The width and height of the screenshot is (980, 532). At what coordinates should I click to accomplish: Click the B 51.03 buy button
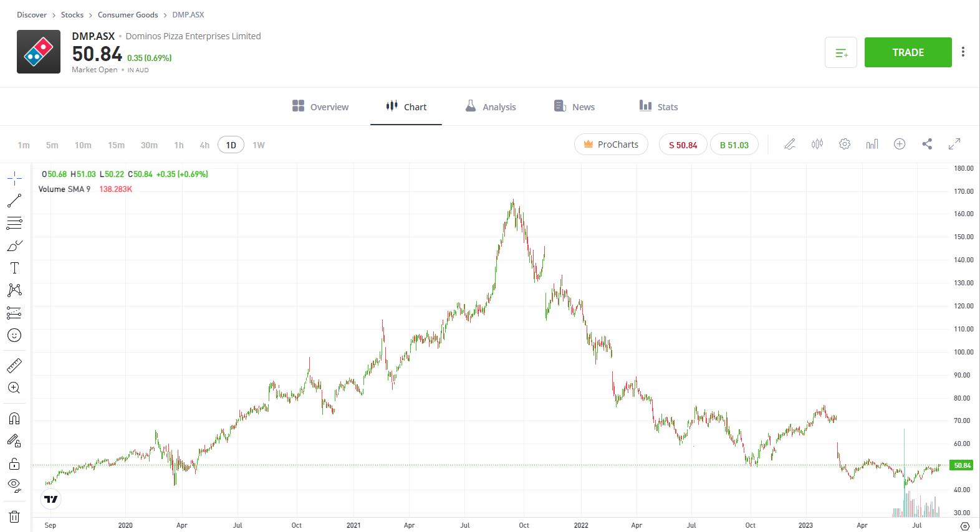coord(734,145)
